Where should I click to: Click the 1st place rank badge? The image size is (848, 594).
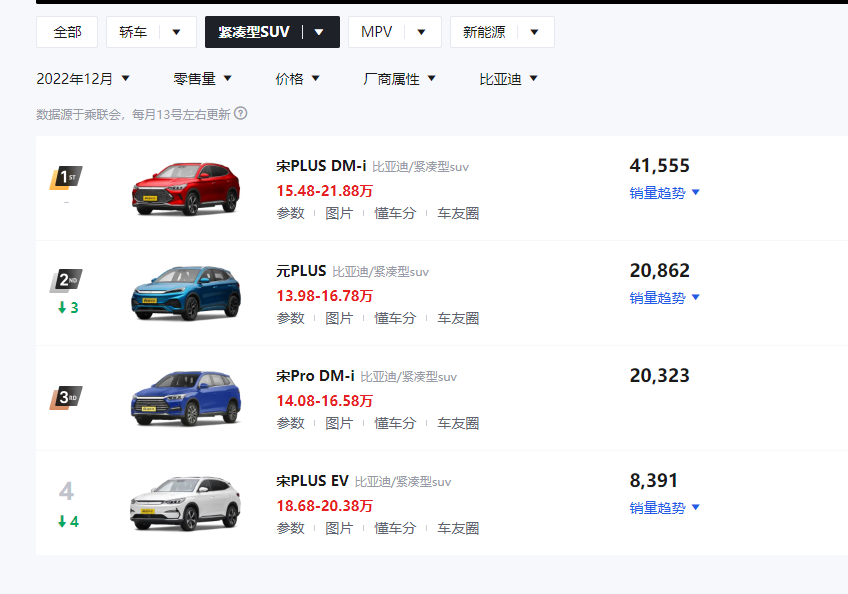66,178
